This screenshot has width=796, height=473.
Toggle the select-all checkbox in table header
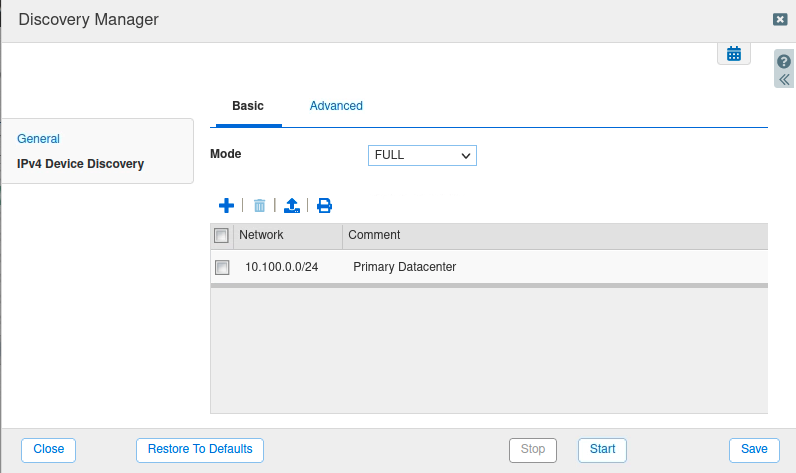click(222, 236)
